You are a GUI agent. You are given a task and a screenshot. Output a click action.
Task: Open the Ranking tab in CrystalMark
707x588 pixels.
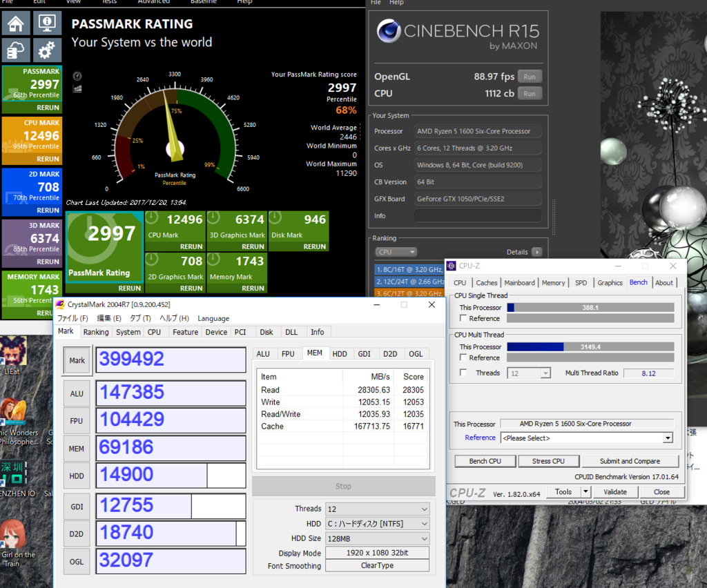coord(96,332)
